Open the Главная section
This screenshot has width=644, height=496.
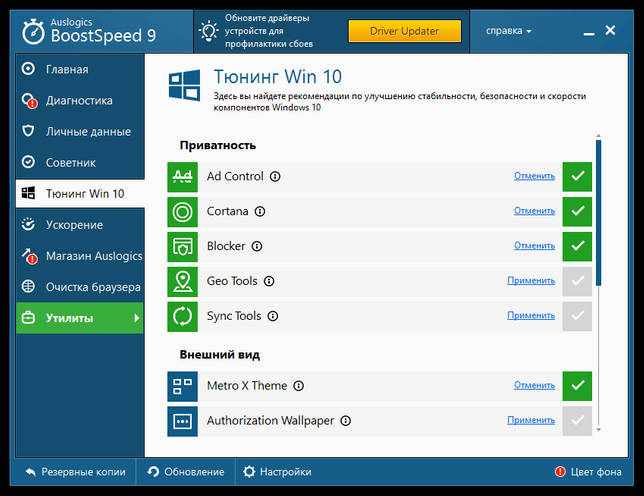80,69
